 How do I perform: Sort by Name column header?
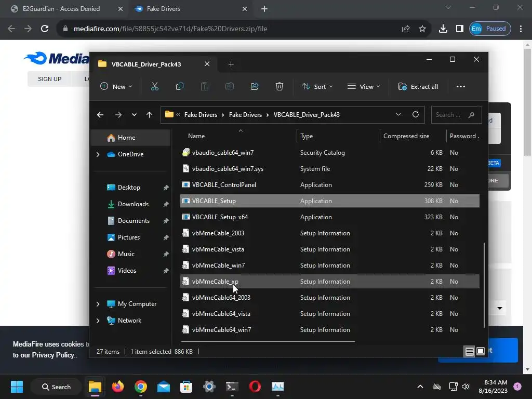(x=196, y=136)
